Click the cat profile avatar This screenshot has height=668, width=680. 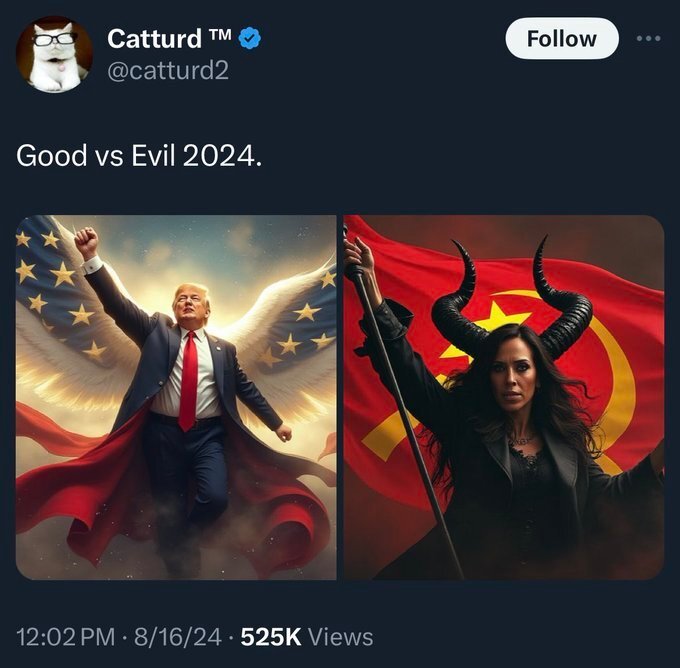click(x=55, y=55)
